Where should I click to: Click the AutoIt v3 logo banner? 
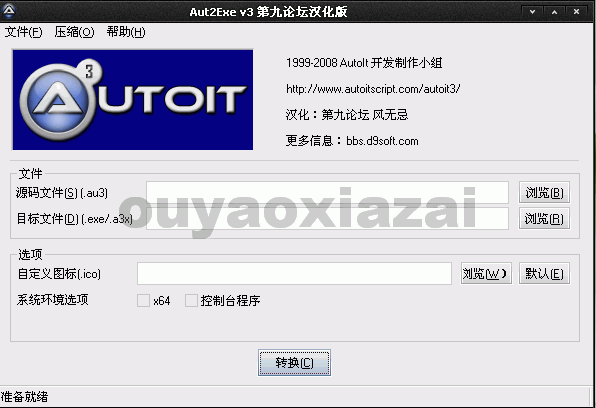[133, 100]
